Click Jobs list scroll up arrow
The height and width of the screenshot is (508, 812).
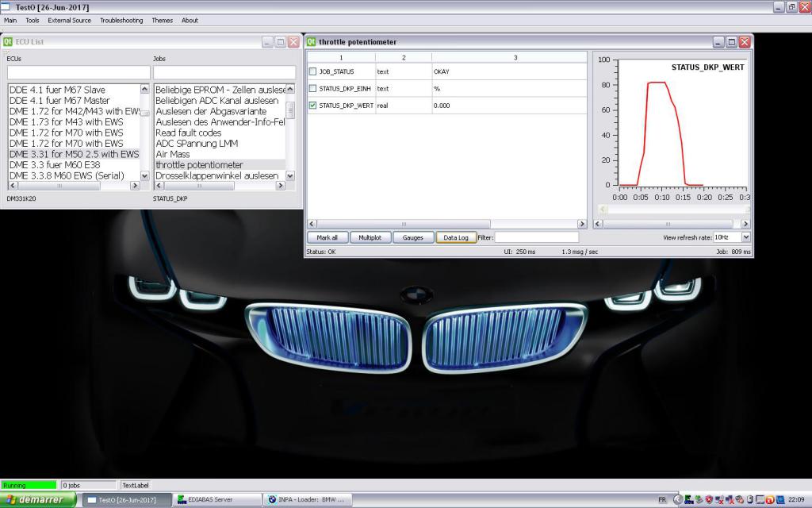pyautogui.click(x=290, y=89)
